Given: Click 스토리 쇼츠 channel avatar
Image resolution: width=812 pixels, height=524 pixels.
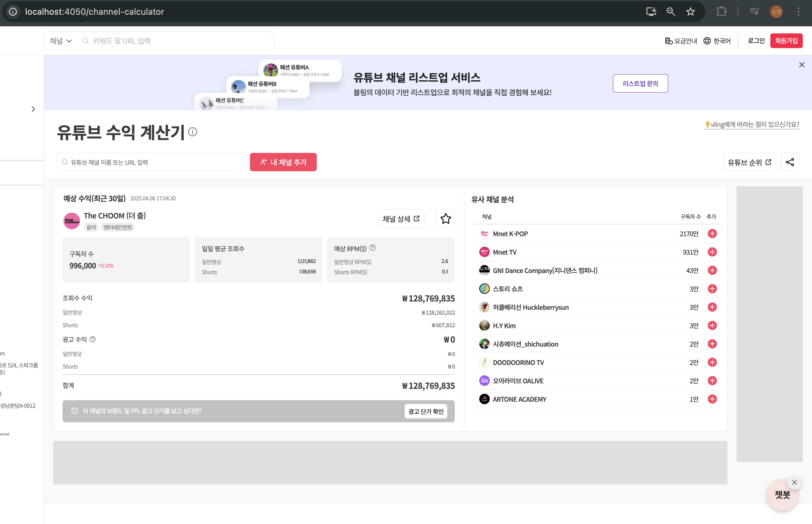Looking at the screenshot, I should pos(484,289).
